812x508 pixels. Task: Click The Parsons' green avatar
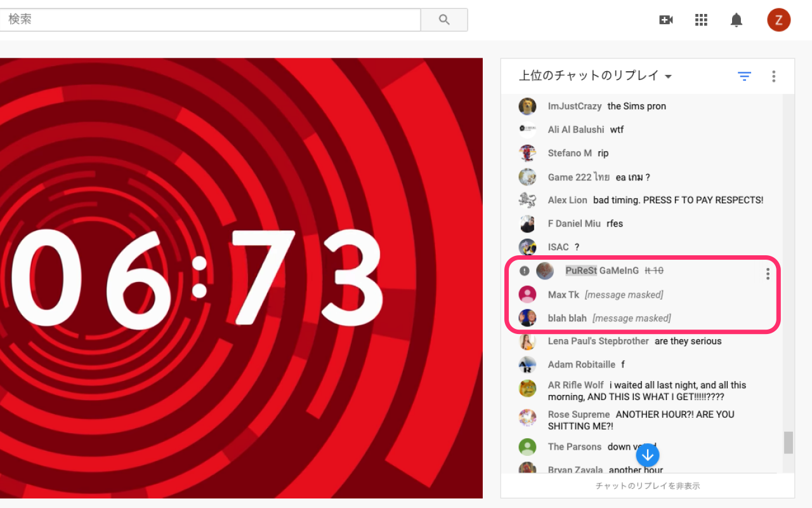[x=527, y=447]
